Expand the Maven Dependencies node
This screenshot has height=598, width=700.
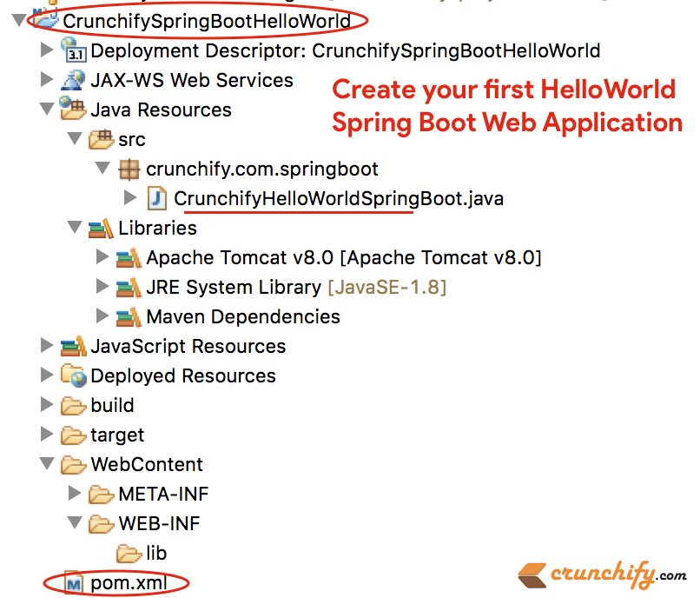102,317
